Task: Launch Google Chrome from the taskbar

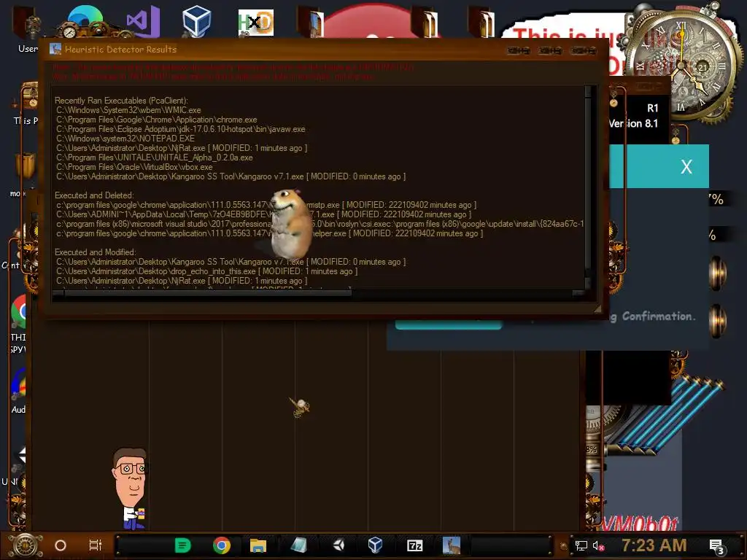Action: (222, 545)
